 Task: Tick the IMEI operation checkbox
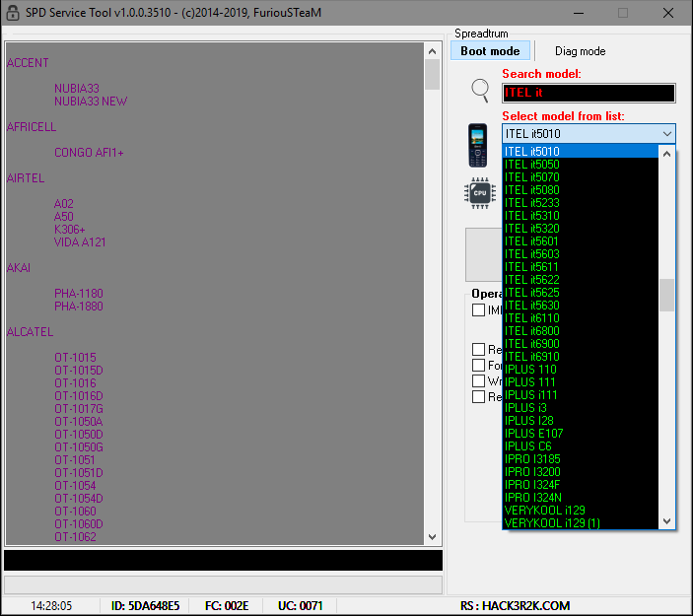point(479,309)
